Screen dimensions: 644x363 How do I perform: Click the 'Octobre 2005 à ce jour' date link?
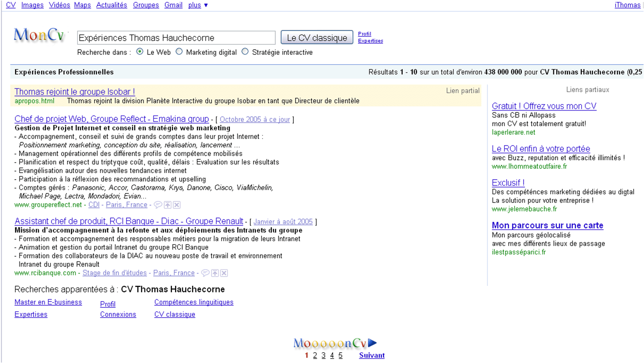(255, 120)
